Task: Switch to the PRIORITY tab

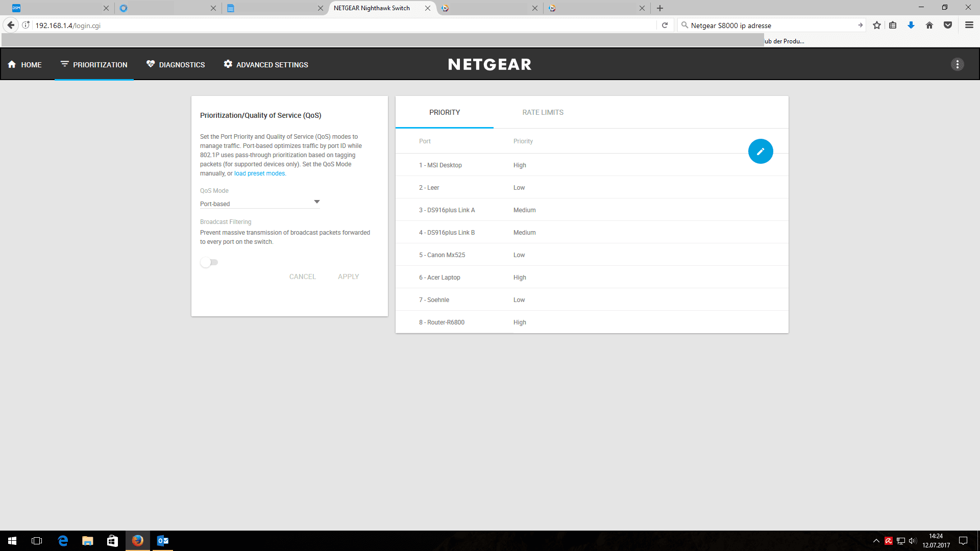Action: click(445, 112)
